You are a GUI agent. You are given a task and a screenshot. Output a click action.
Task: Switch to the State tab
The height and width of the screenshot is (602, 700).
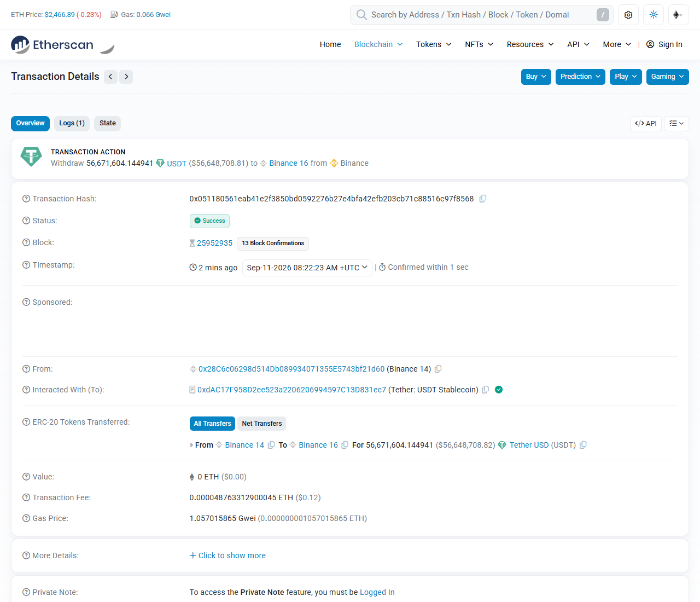(x=108, y=124)
